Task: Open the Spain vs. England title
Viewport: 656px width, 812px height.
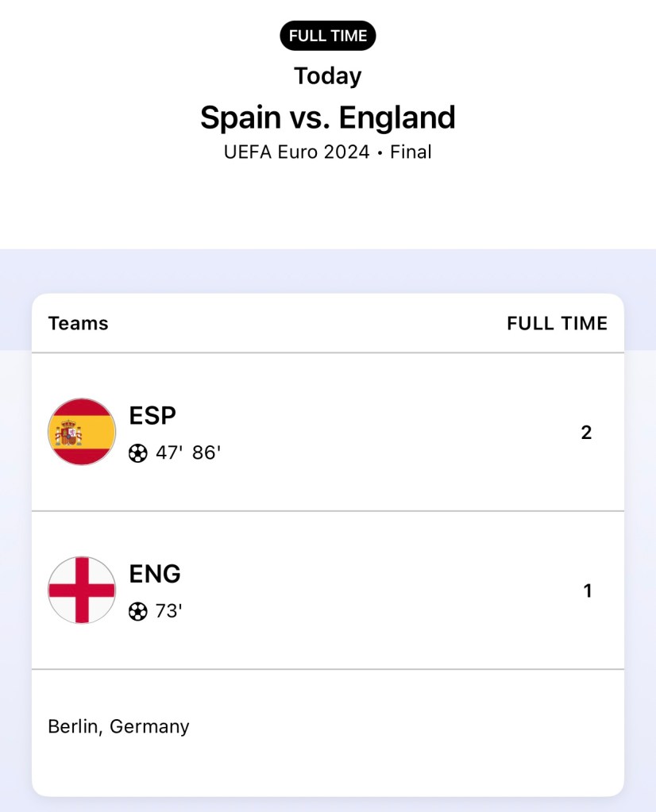Action: (x=328, y=117)
